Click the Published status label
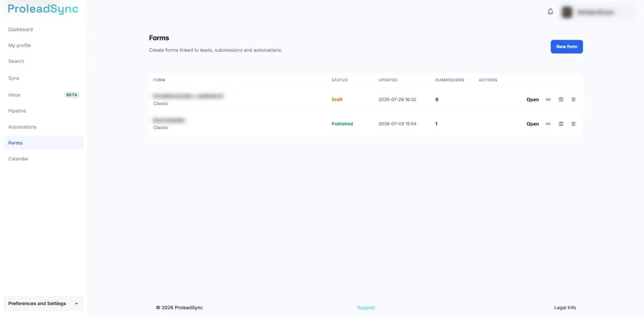Image resolution: width=644 pixels, height=317 pixels. [x=342, y=124]
